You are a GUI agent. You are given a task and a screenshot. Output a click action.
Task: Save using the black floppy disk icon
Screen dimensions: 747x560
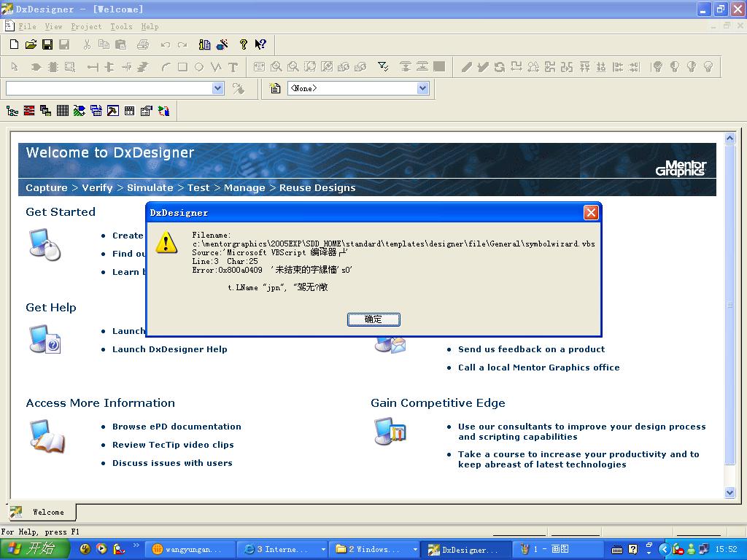[47, 44]
